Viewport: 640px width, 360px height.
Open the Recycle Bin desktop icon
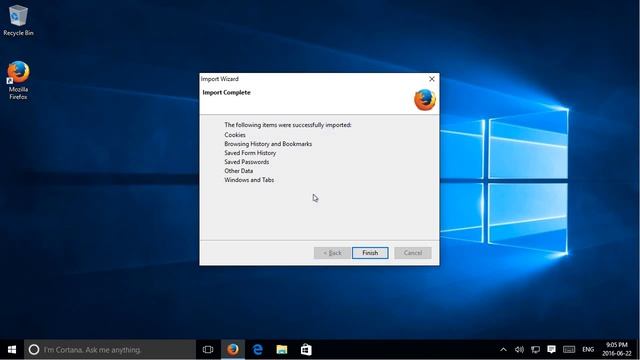[x=18, y=20]
